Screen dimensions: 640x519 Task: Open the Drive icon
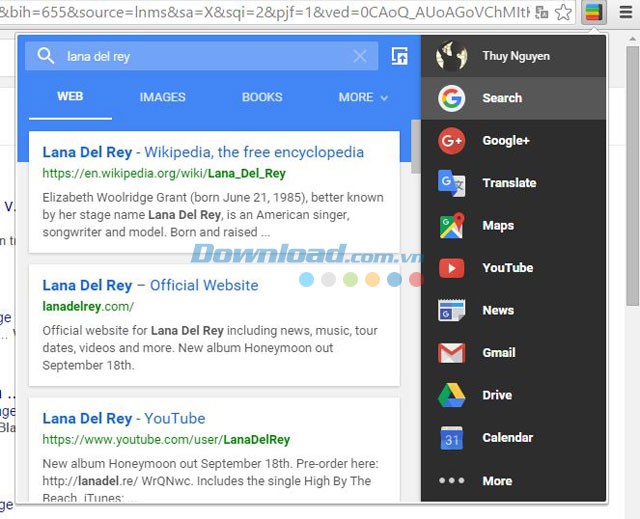(451, 395)
